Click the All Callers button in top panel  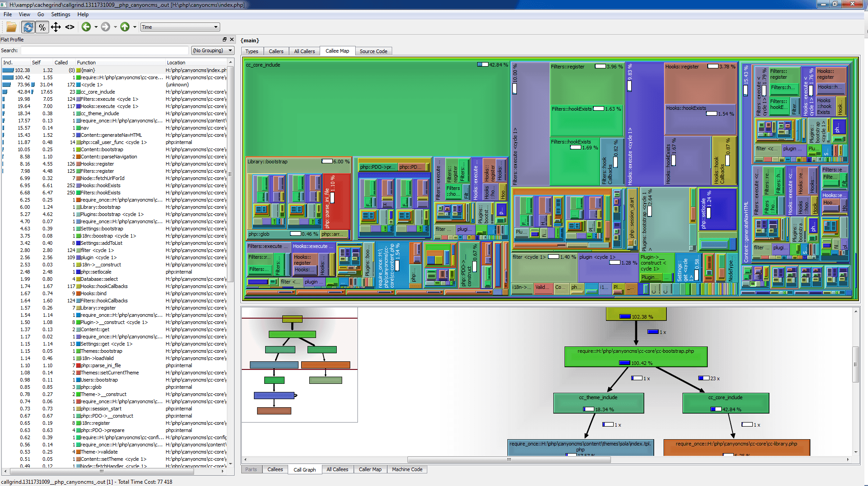click(x=305, y=51)
